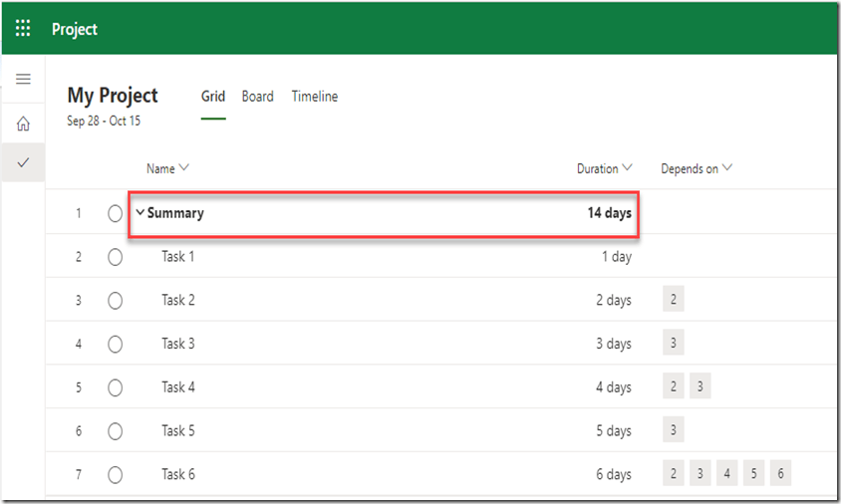This screenshot has height=504, width=841.
Task: Select the checkmark icon in sidebar
Action: (x=23, y=161)
